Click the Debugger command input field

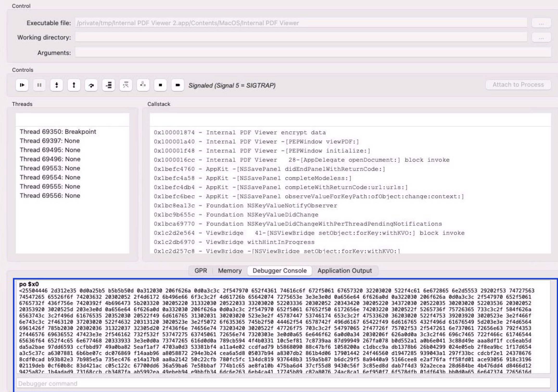[x=283, y=383]
